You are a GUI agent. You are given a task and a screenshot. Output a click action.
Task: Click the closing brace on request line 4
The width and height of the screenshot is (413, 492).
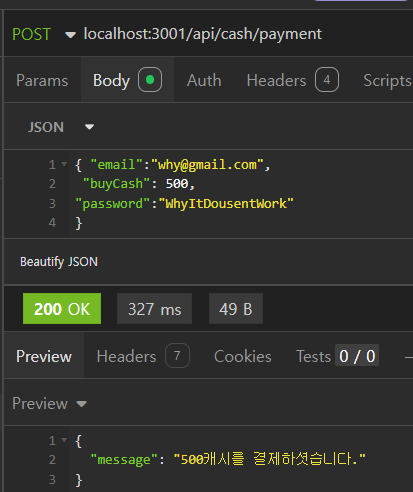click(79, 223)
